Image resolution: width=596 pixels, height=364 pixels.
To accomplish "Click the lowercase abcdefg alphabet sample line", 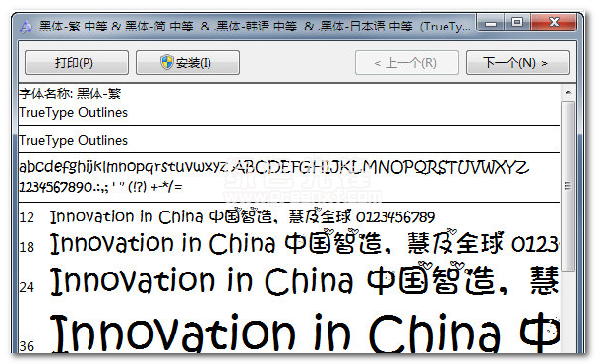I will point(273,167).
